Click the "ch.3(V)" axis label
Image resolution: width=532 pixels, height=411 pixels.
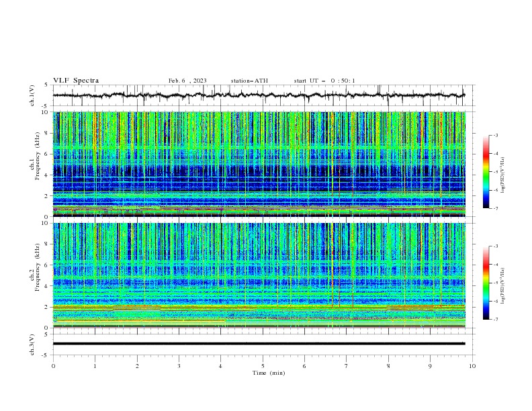point(32,345)
